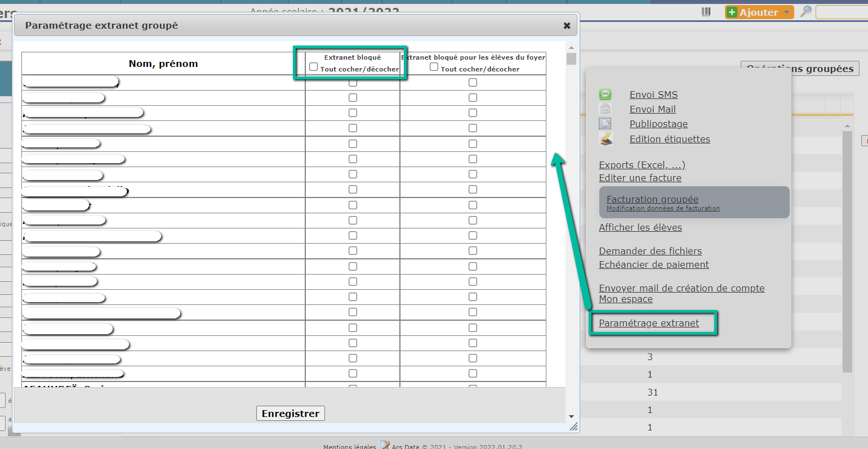The image size is (868, 449).
Task: Click the 'Extranet bloqué' column header text
Action: (x=353, y=57)
